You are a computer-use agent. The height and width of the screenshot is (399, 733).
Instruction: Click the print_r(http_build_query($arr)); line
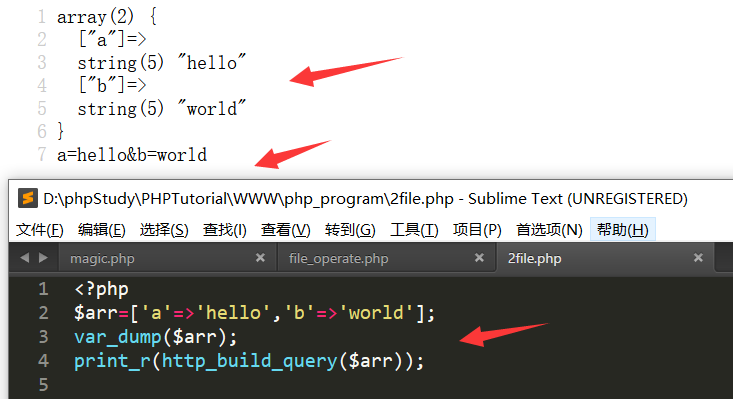click(249, 361)
